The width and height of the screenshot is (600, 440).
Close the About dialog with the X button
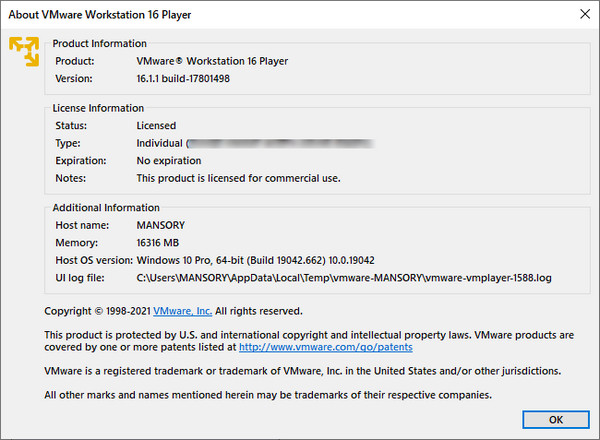(x=583, y=13)
